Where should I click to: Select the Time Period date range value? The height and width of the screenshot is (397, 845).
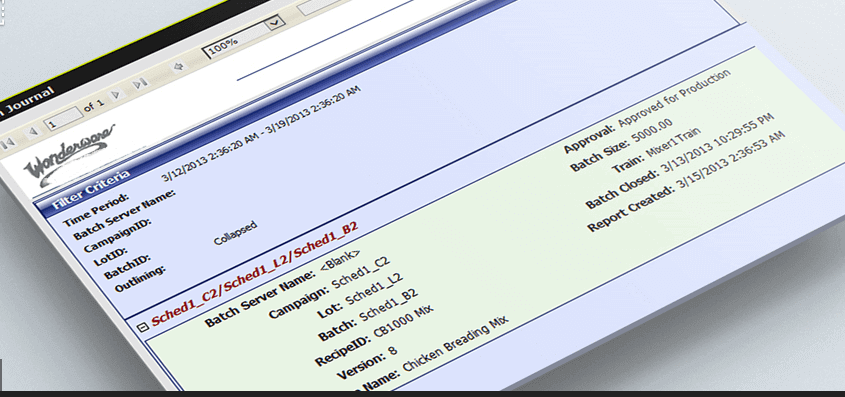[261, 134]
